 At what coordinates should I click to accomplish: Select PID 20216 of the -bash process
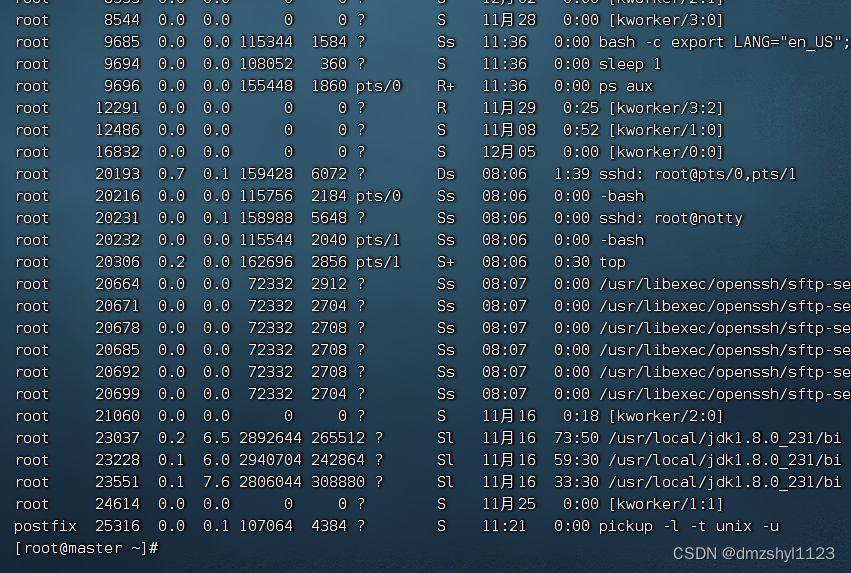click(x=117, y=196)
